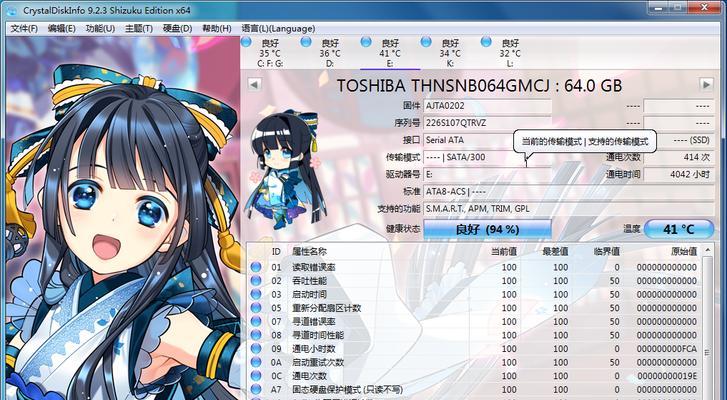727x400 pixels.
Task: Go to next disk with right arrow
Action: [x=706, y=85]
